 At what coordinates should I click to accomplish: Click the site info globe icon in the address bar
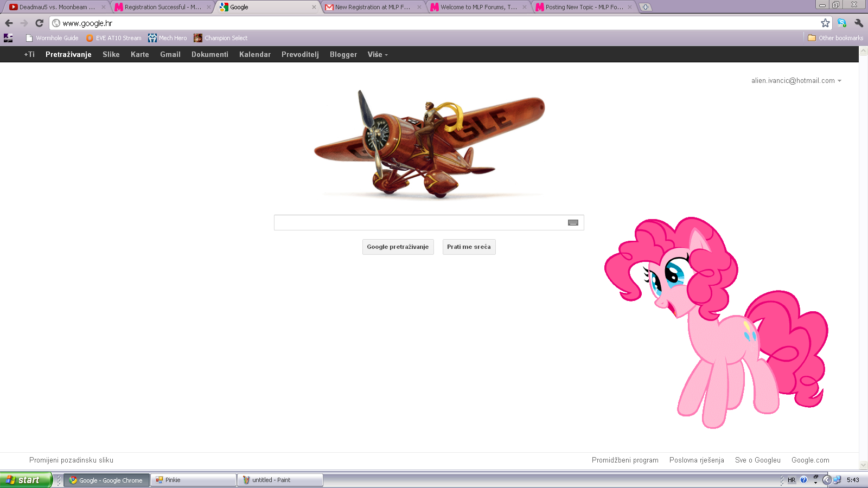pos(56,23)
